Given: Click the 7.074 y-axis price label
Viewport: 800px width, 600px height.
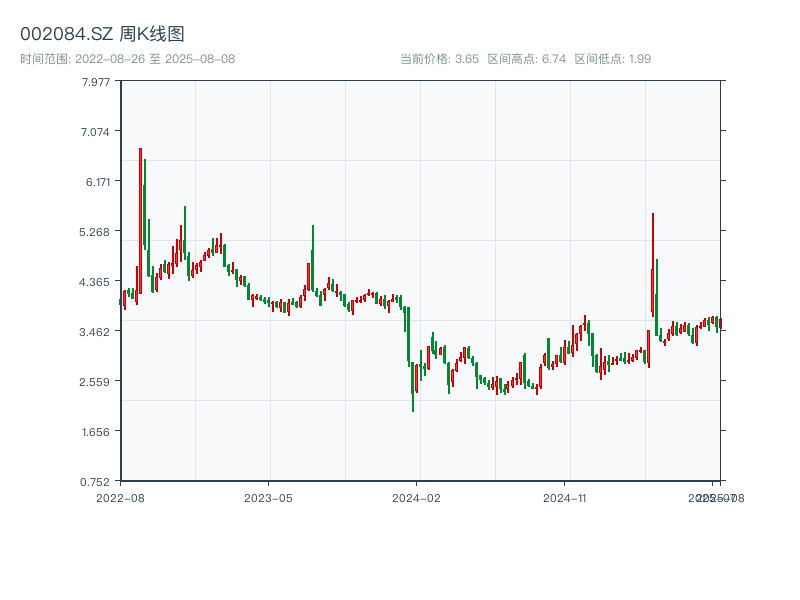Looking at the screenshot, I should click(96, 132).
